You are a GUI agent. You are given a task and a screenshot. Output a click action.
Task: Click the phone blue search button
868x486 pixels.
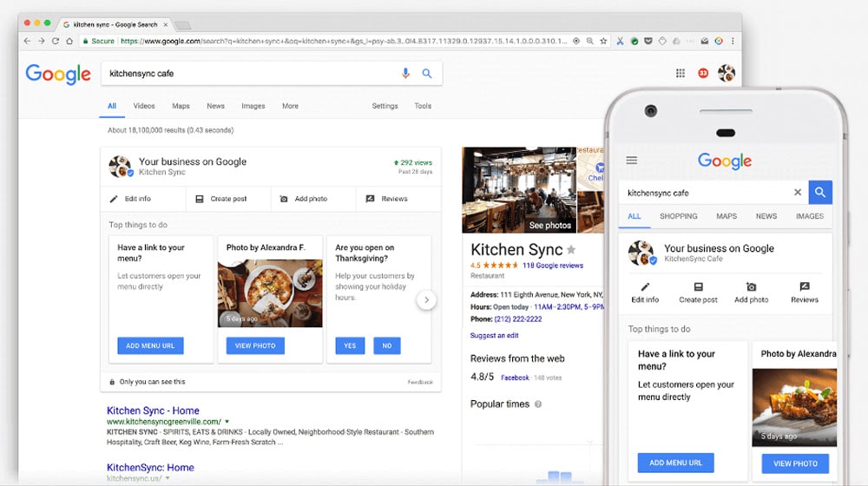pos(820,193)
